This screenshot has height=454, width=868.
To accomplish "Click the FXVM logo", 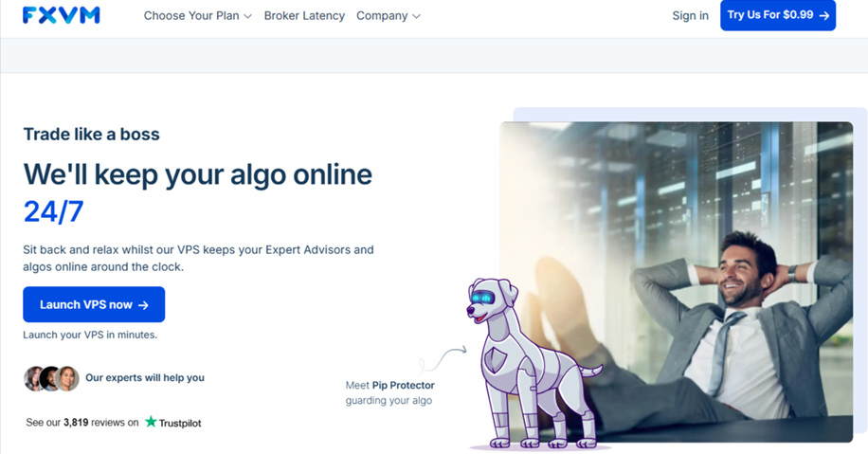I will point(61,15).
